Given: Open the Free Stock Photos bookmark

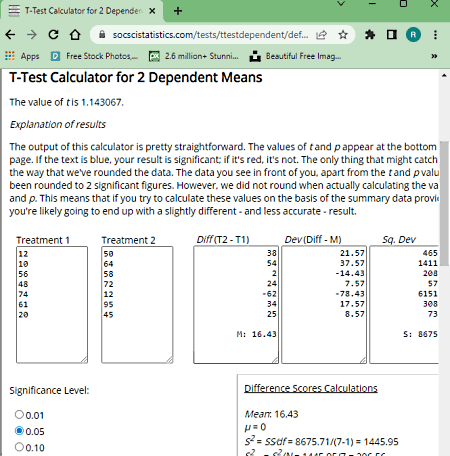Looking at the screenshot, I should (x=94, y=56).
